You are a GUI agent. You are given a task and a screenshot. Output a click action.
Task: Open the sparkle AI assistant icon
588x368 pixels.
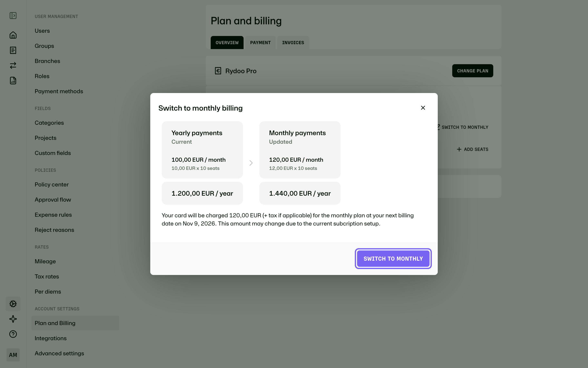13,319
